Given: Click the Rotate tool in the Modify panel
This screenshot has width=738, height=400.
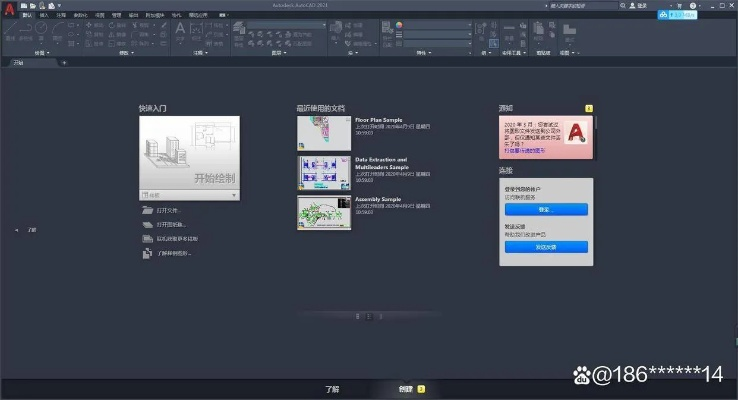Looking at the screenshot, I should tap(117, 25).
